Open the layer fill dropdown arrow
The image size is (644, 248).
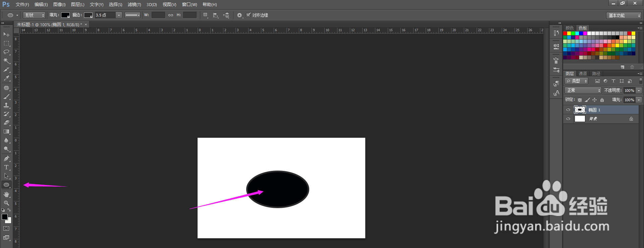click(639, 100)
